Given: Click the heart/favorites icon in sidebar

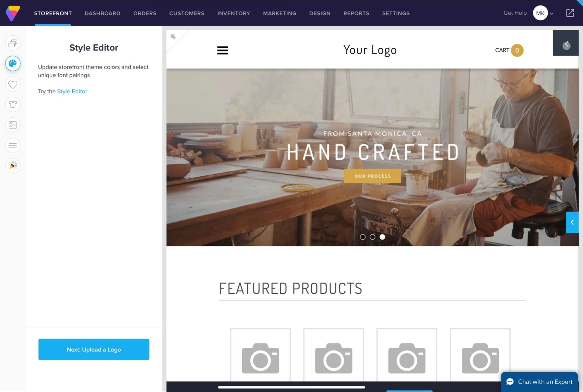Looking at the screenshot, I should pyautogui.click(x=12, y=83).
